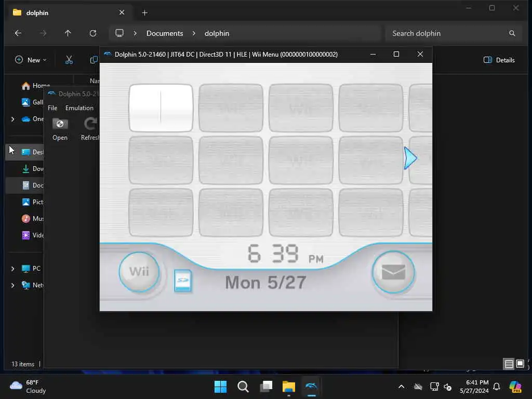Viewport: 532px width, 399px height.
Task: Open the clock showing 6:41 PM
Action: [x=474, y=387]
